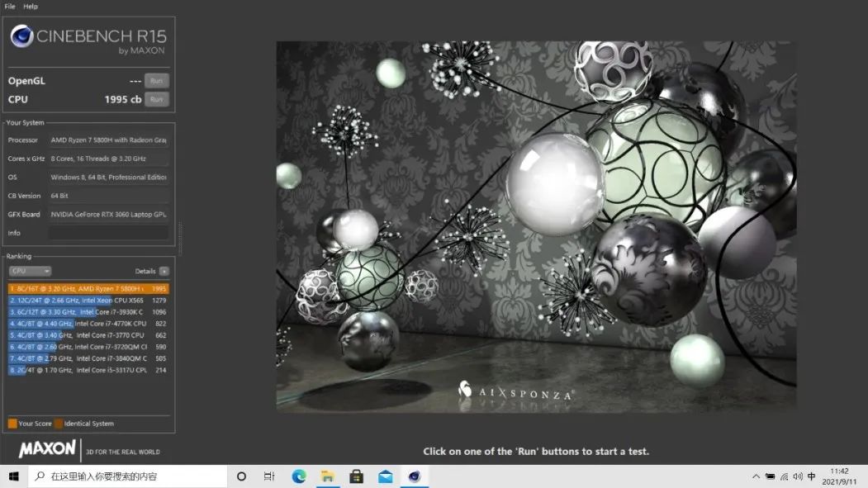Open the CPU ranking dropdown
Screen dimensions: 868x488
coord(30,271)
